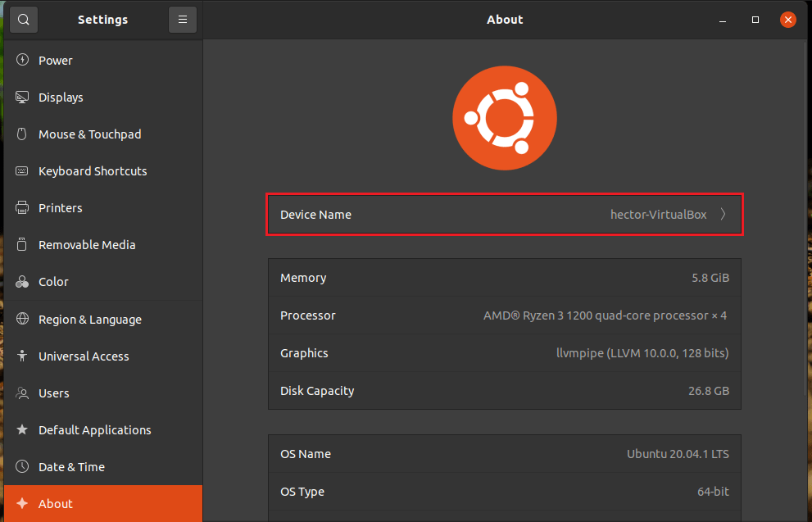Screen dimensions: 812x522
Task: Switch to Removable Media settings
Action: point(22,244)
